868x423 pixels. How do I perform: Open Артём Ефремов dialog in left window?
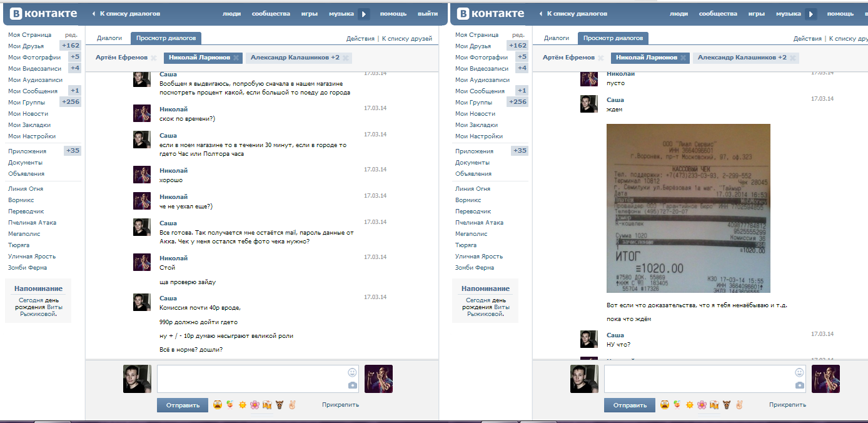(x=121, y=58)
